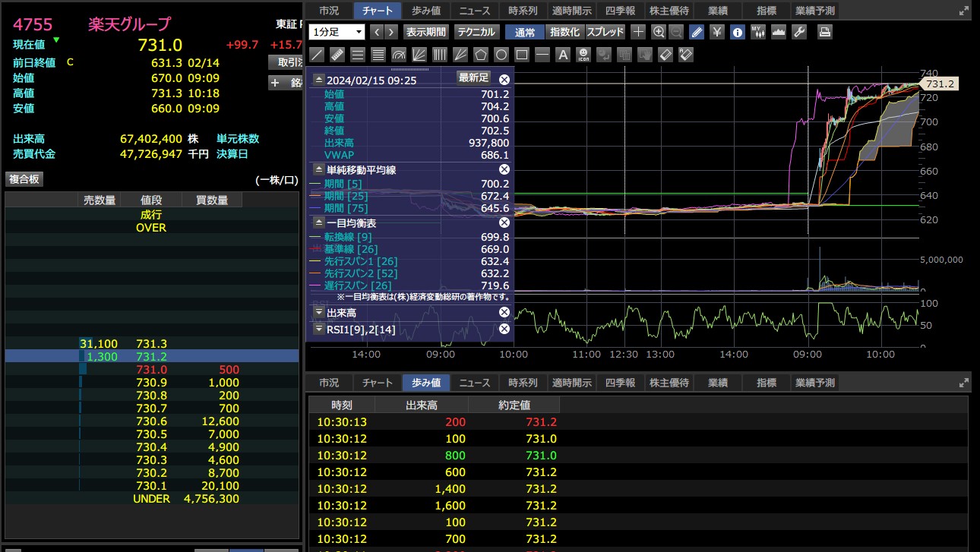Collapse the 単純移動平均線 section
This screenshot has width=980, height=552.
pos(319,170)
